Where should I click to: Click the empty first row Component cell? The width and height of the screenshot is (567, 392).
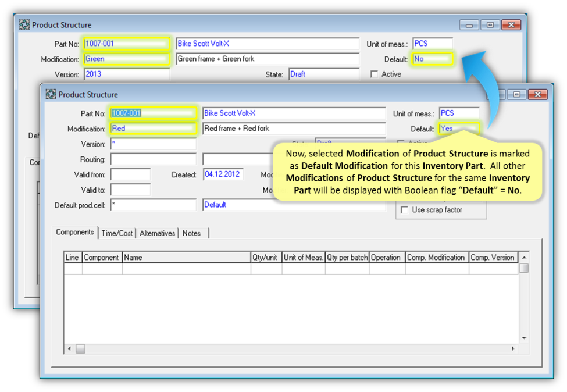[102, 269]
